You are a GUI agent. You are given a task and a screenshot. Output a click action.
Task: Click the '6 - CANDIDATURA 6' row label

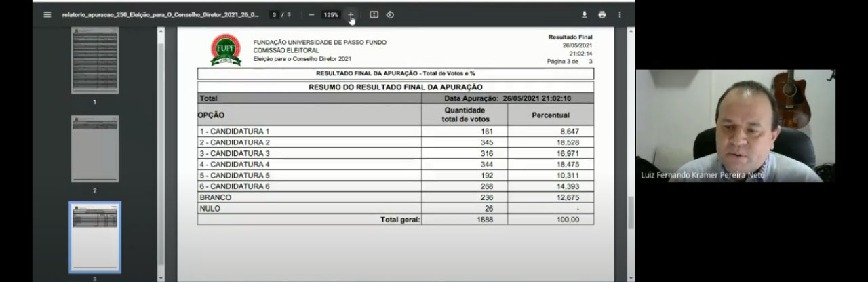point(234,186)
